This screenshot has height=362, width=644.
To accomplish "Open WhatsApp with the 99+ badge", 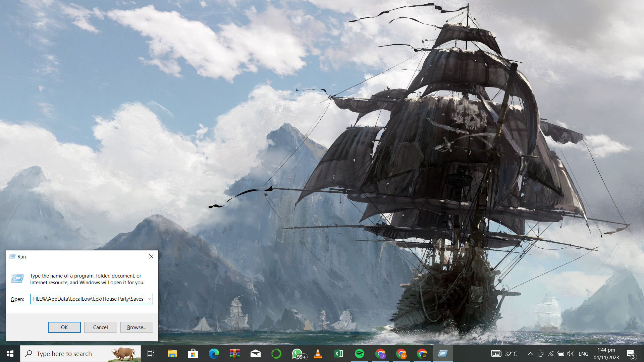I will coord(297,354).
